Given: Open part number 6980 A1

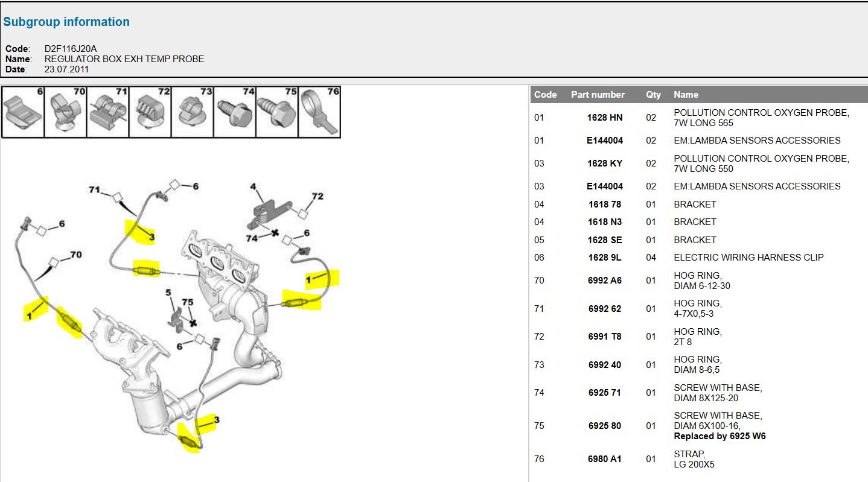Looking at the screenshot, I should 605,459.
